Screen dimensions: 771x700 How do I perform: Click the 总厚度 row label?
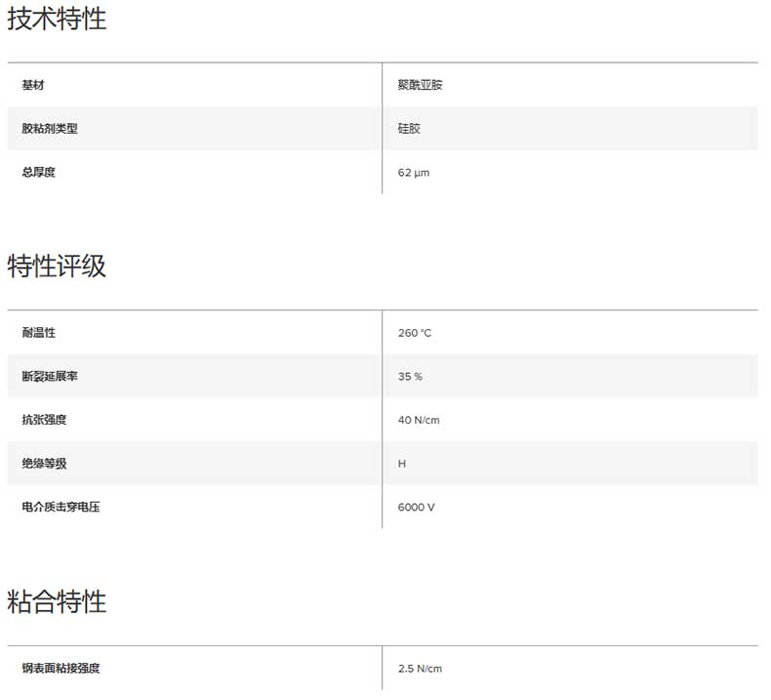[x=39, y=172]
